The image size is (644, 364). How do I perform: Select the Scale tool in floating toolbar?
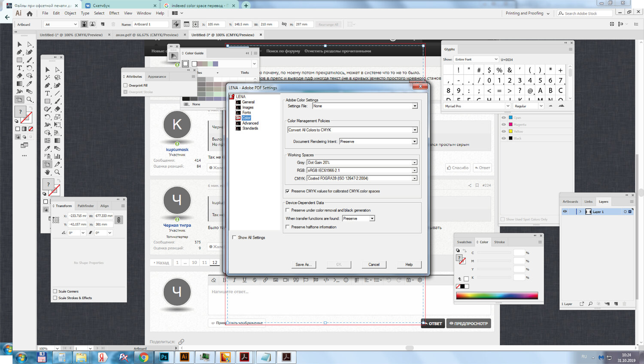[57, 117]
